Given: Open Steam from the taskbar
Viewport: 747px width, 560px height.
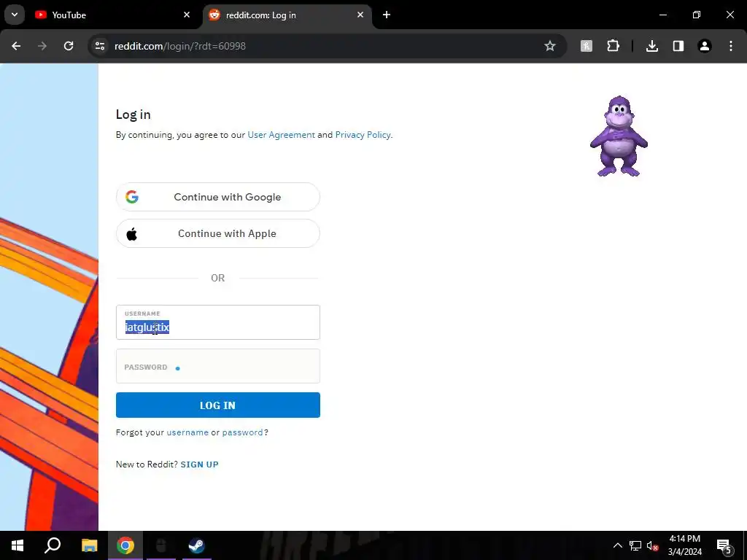Looking at the screenshot, I should [x=196, y=545].
